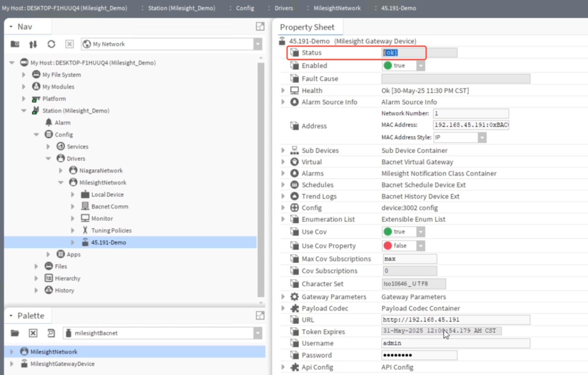The width and height of the screenshot is (588, 375).
Task: Expand the Sub Devices property row
Action: tap(283, 150)
